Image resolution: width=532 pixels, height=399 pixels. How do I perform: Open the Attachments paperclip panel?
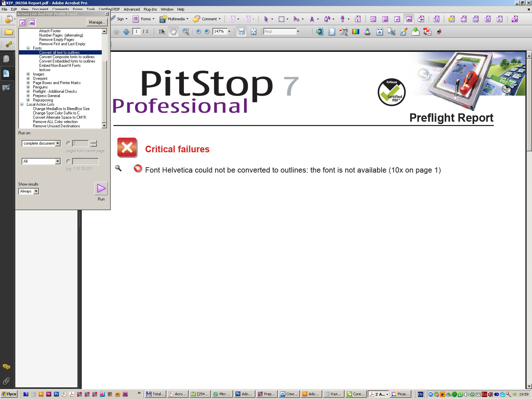[6, 381]
